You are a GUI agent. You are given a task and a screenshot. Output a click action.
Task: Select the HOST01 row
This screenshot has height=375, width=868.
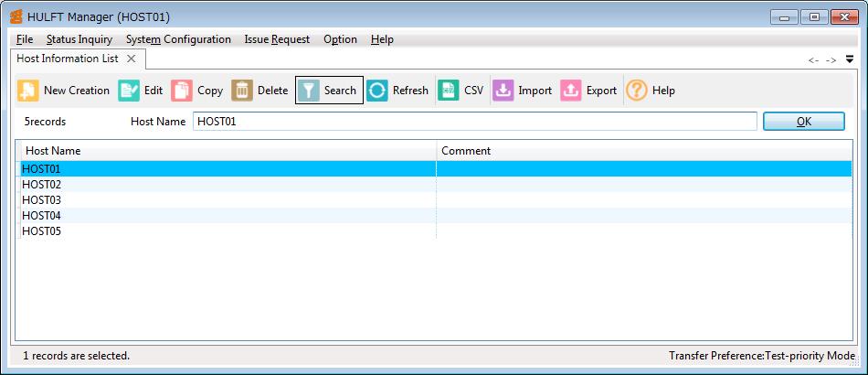click(436, 169)
